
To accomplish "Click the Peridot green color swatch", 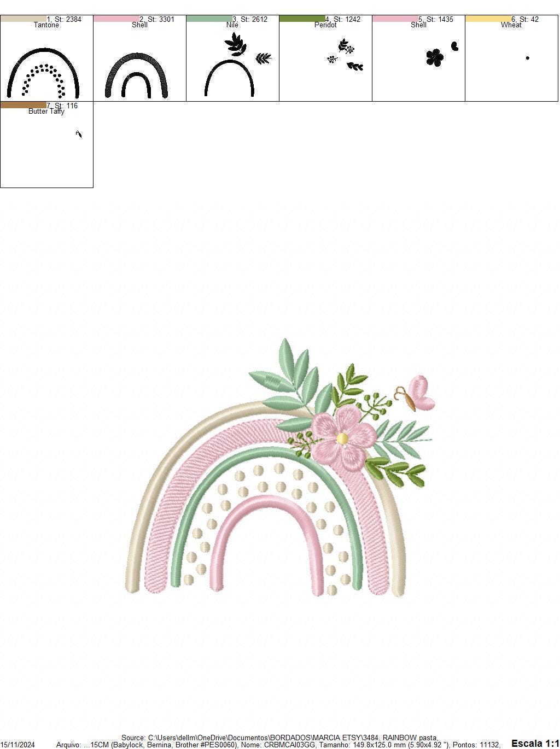I will 302,18.
